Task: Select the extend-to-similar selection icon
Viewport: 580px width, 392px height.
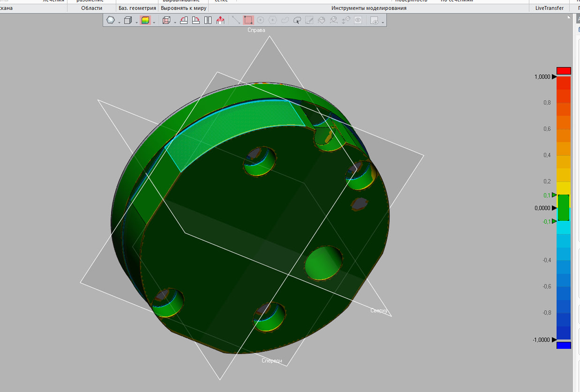Action: (x=334, y=20)
